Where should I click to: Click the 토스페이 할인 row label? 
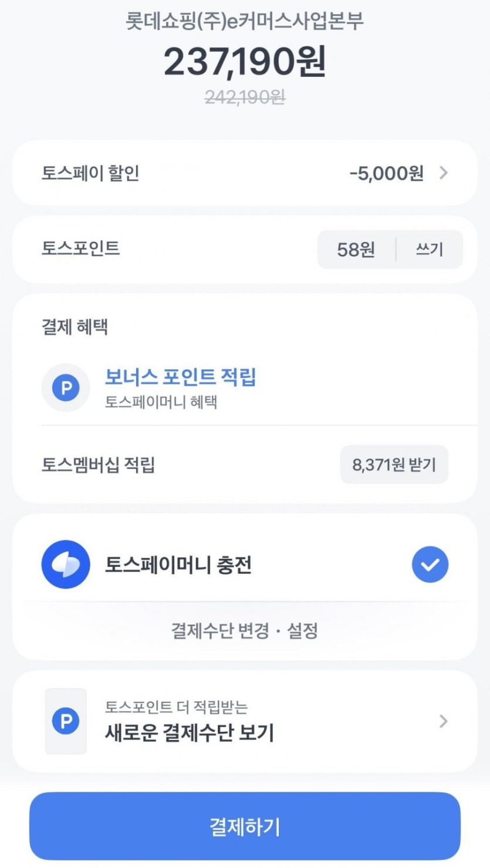point(90,174)
